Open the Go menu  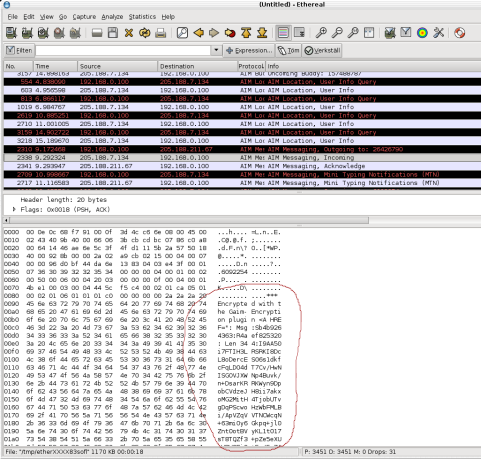(x=63, y=17)
